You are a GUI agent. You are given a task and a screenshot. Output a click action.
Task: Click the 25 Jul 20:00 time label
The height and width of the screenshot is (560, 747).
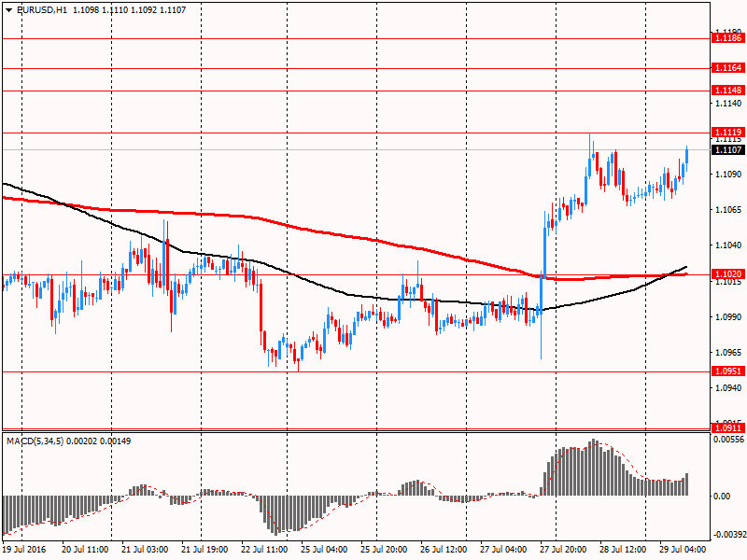384,550
